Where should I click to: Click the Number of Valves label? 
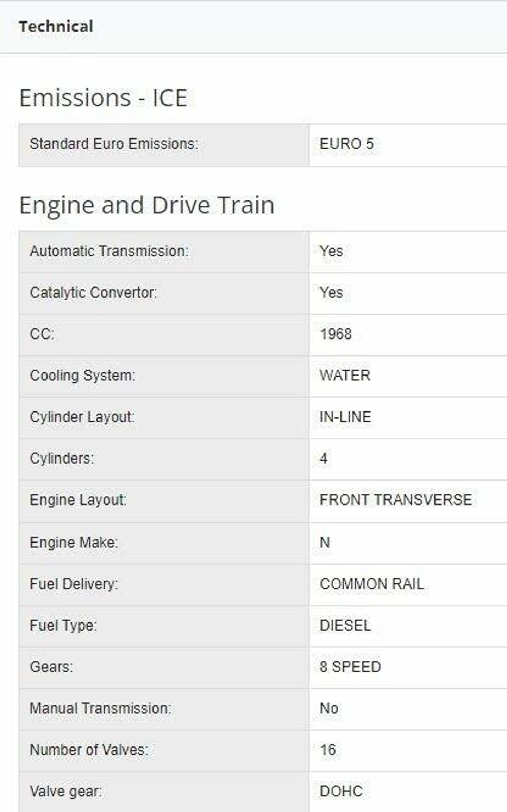89,750
